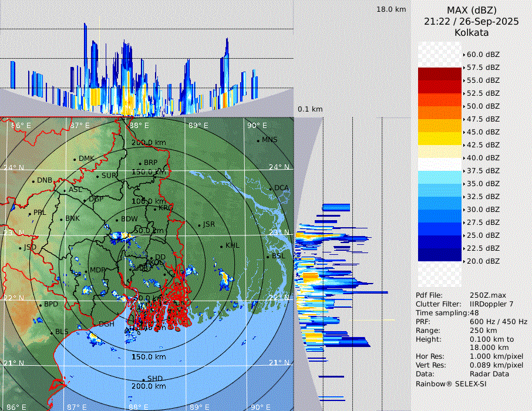The image size is (532, 411).
Task: Select the yellow swatch above 42.5 dBZ label
Action: (440, 138)
